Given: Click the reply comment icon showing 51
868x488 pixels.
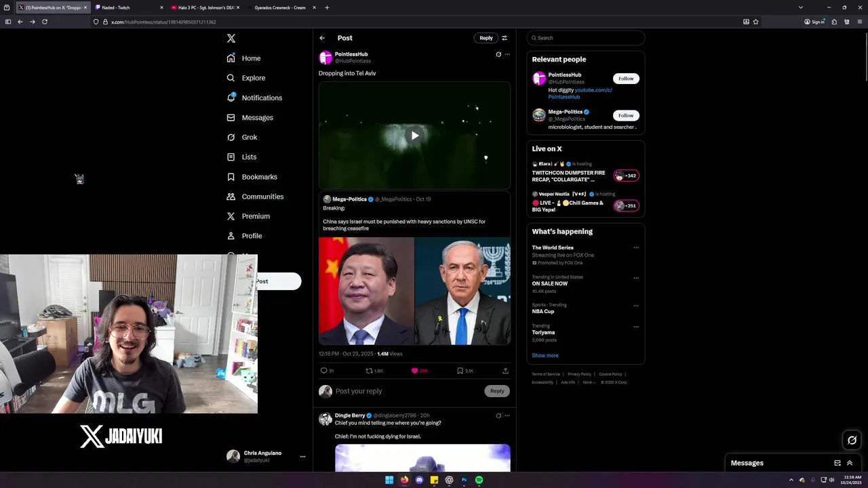Looking at the screenshot, I should pos(327,371).
